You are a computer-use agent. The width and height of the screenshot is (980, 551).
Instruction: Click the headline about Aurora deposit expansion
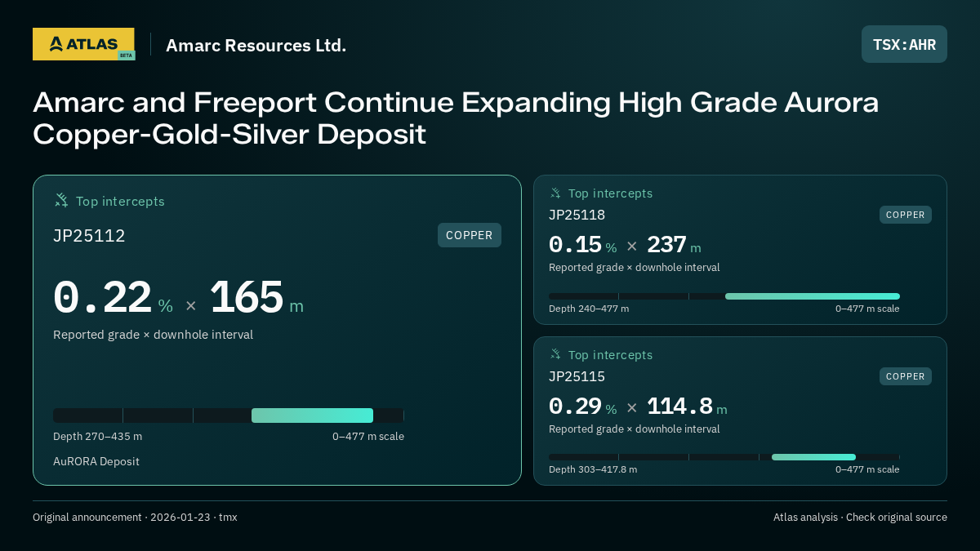click(x=456, y=118)
